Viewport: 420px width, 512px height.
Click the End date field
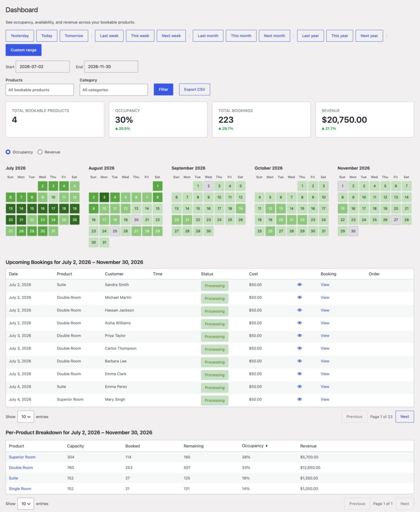click(x=111, y=67)
